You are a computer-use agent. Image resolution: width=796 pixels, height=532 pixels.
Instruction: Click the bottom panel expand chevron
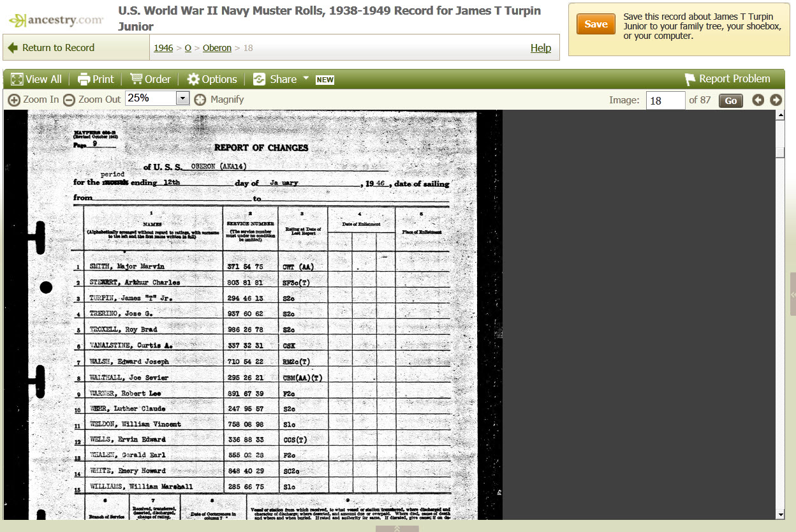point(397,528)
